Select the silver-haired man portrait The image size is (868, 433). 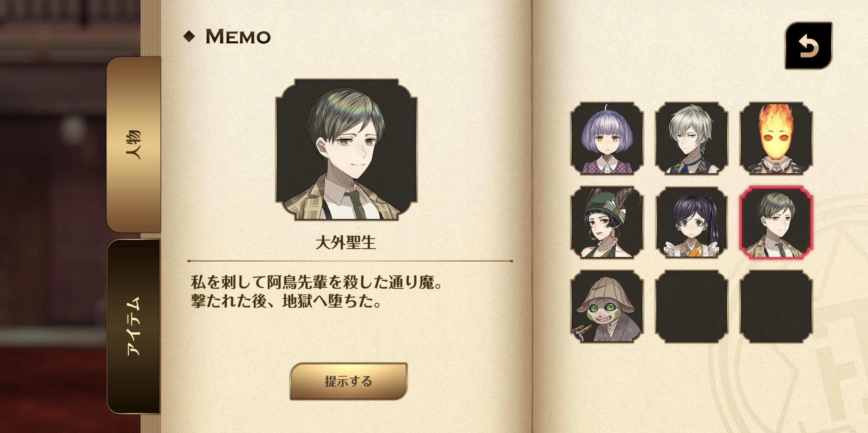[x=691, y=138]
